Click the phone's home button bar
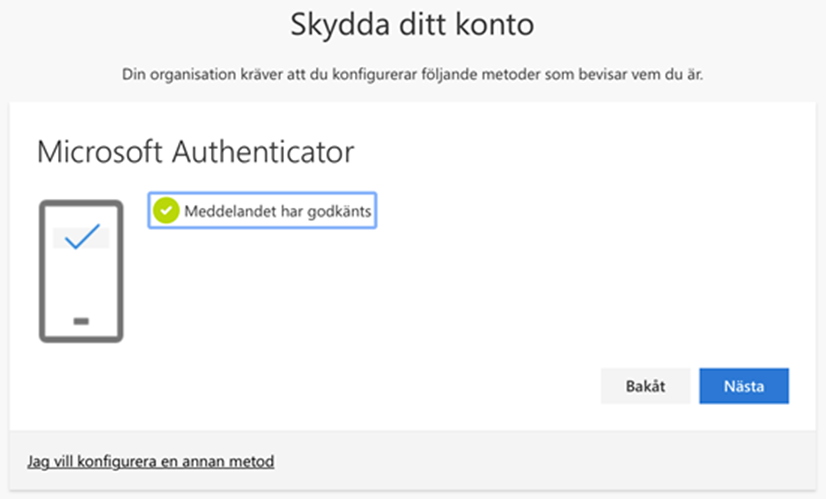Viewport: 826px width, 499px height. pyautogui.click(x=81, y=321)
